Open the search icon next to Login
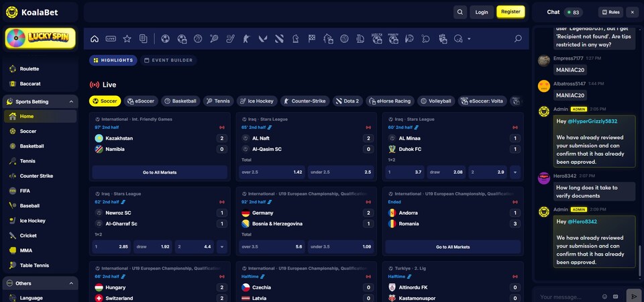The image size is (644, 302). pyautogui.click(x=460, y=12)
